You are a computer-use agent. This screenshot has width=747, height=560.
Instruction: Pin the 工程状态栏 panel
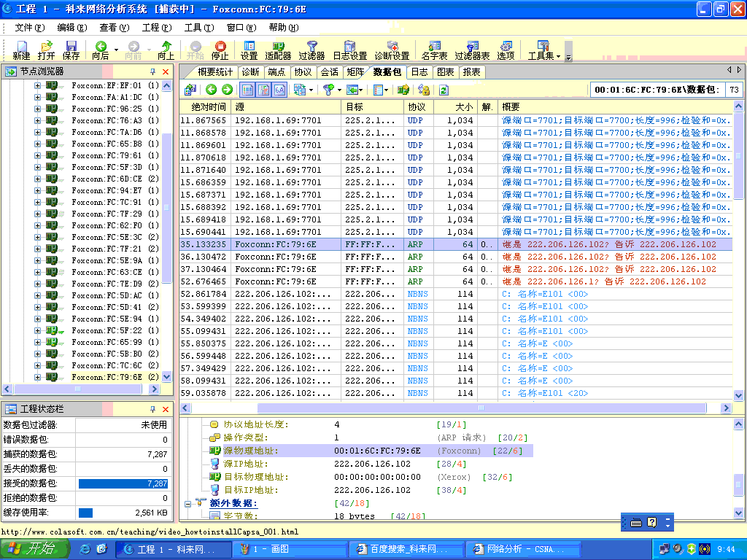(x=153, y=409)
